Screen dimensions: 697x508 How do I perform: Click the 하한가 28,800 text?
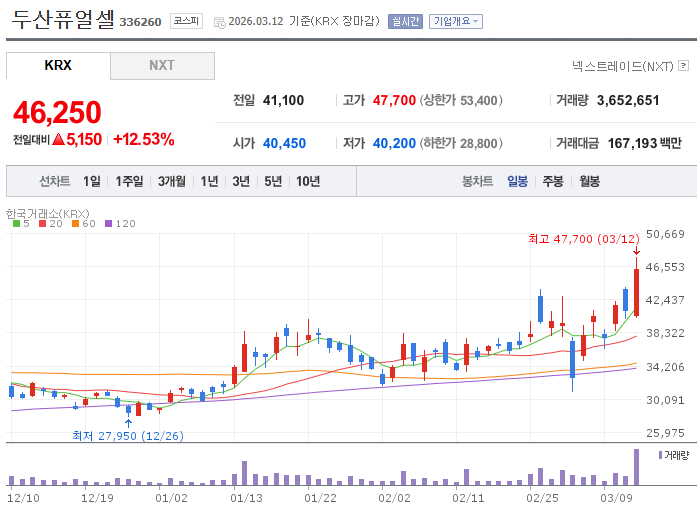(461, 143)
